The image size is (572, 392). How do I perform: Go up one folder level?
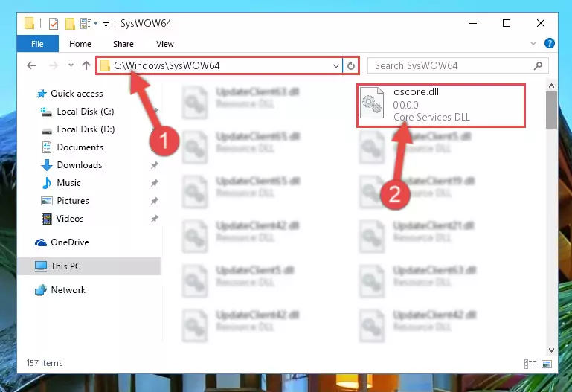(x=86, y=65)
